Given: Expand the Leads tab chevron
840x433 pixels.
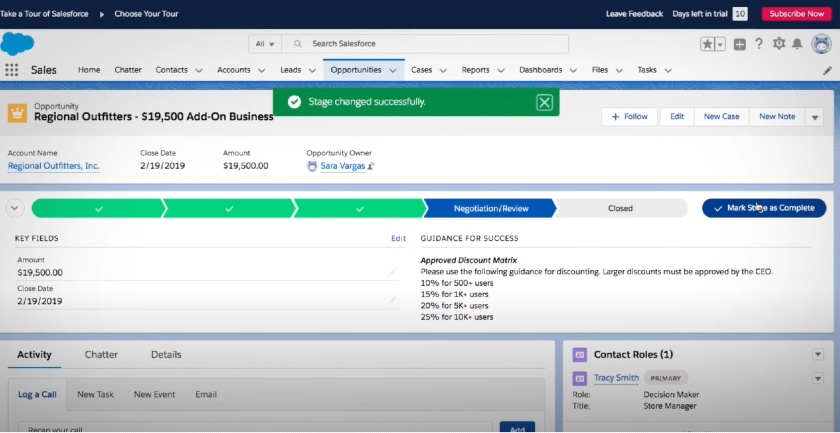Looking at the screenshot, I should [312, 70].
